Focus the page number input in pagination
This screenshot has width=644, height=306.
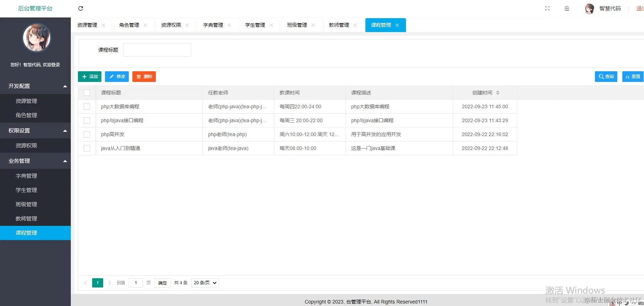[136, 283]
